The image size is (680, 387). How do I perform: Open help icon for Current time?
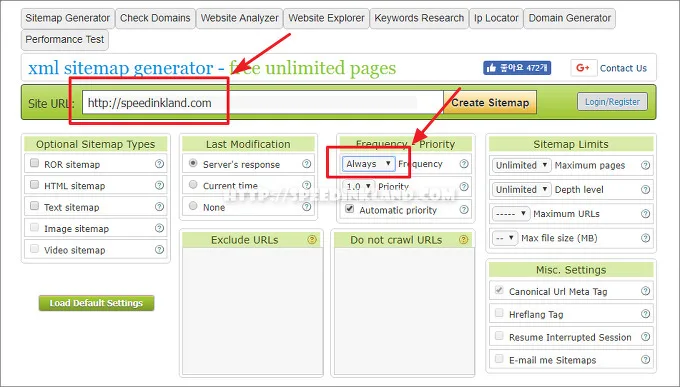[x=307, y=185]
